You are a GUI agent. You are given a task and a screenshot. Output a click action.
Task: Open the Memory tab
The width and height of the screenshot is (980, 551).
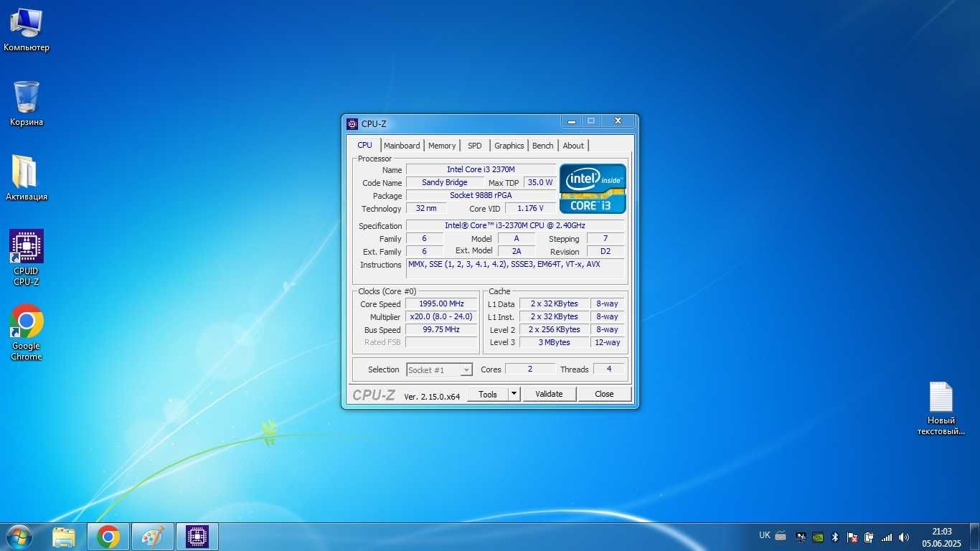(x=442, y=146)
